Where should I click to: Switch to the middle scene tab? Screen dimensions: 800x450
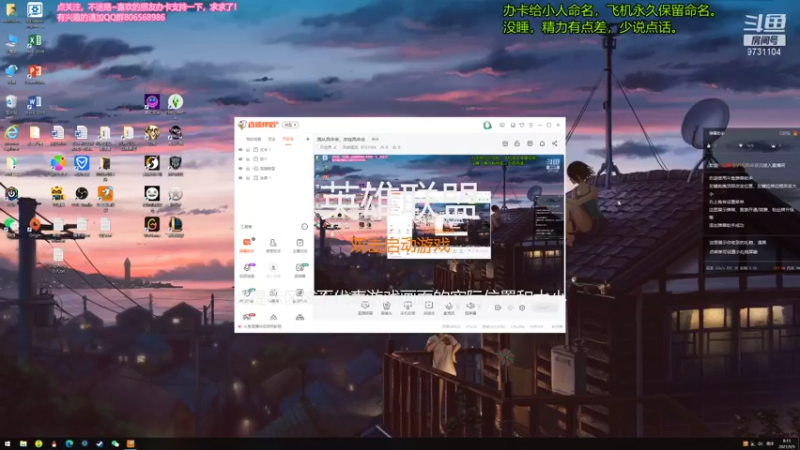tap(272, 139)
